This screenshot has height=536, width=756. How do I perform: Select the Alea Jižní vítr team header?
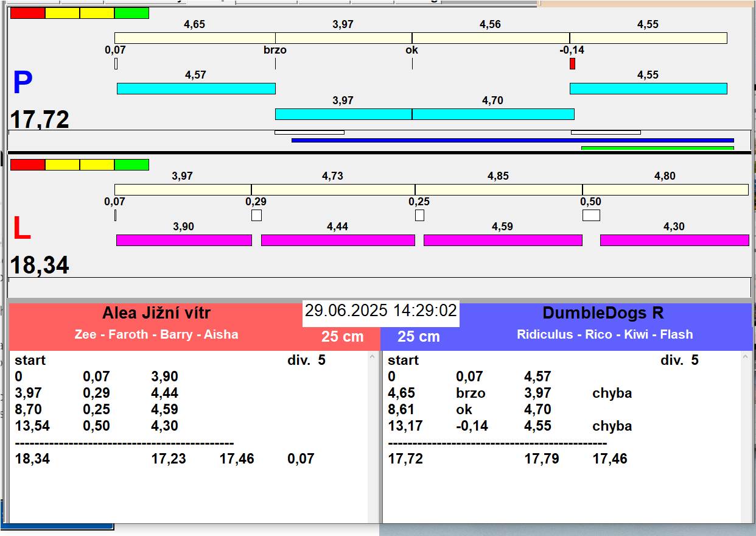[x=156, y=314]
